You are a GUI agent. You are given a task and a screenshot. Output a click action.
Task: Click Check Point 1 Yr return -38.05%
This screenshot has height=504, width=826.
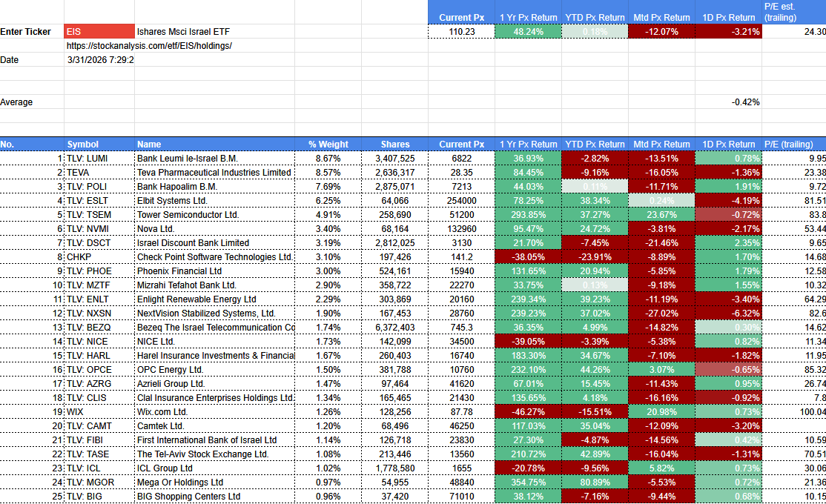coord(528,257)
